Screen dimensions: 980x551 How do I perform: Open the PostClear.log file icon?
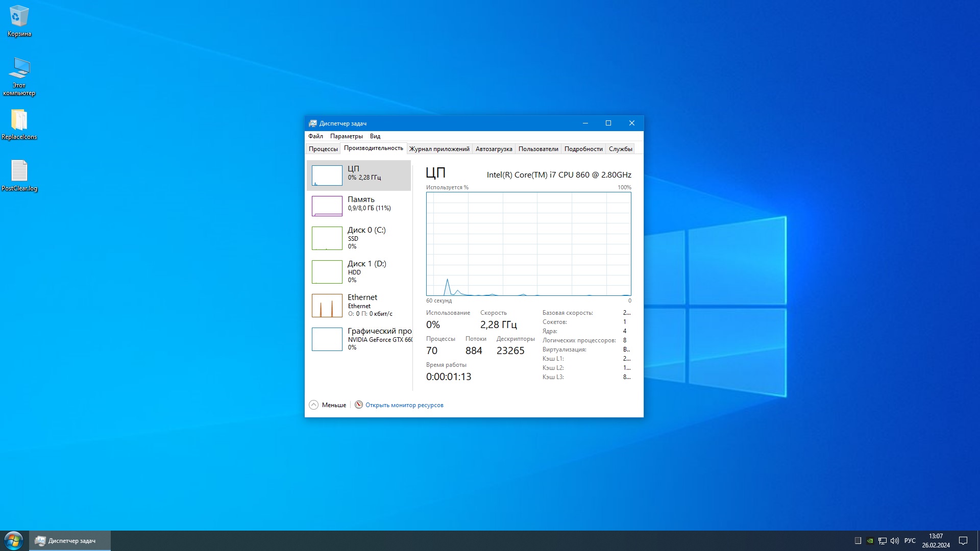pos(19,171)
